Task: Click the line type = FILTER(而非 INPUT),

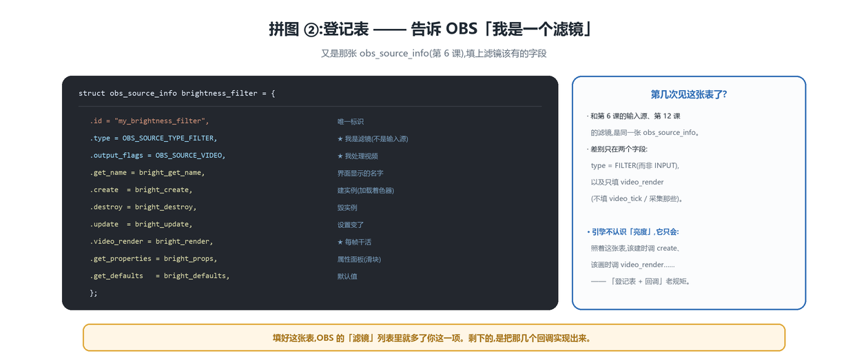Action: 635,166
